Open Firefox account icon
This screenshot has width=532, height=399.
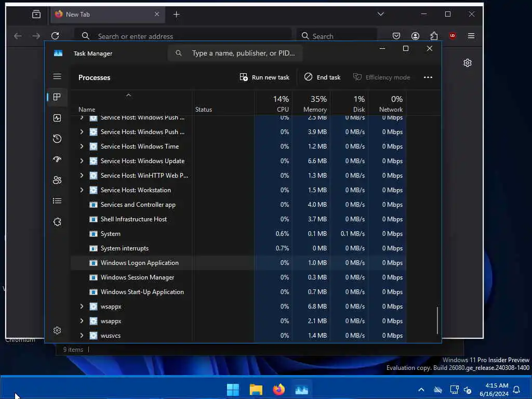[415, 36]
